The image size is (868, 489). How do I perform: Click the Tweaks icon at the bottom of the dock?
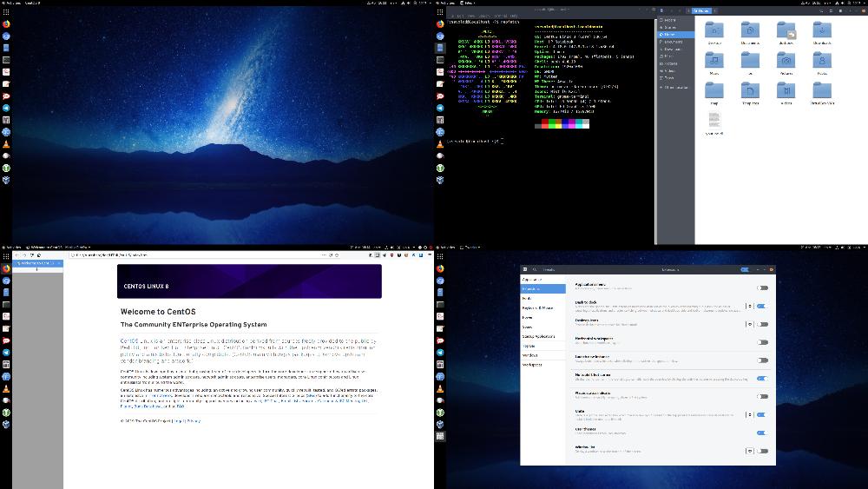[x=440, y=436]
